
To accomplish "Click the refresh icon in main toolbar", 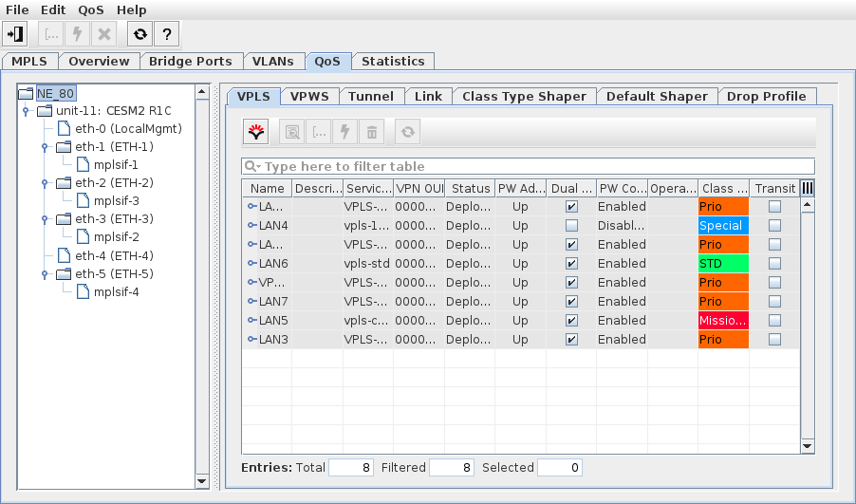I will (x=140, y=34).
